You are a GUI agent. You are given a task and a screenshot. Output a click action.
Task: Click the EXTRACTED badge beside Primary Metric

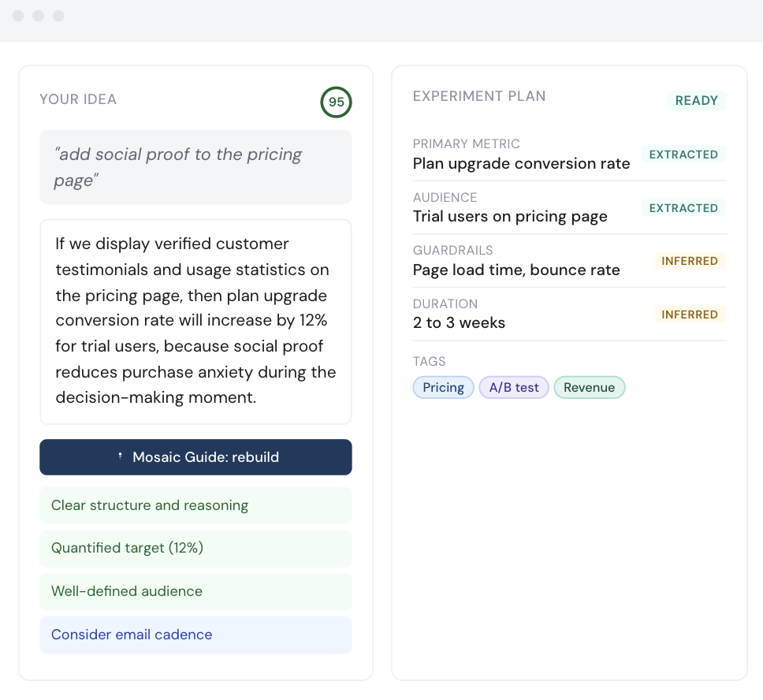(x=683, y=155)
